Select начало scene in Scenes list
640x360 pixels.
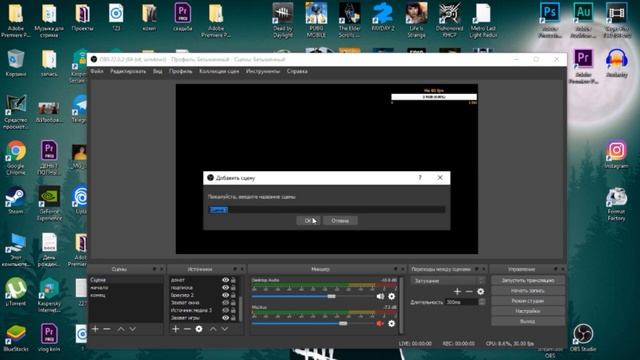(126, 287)
